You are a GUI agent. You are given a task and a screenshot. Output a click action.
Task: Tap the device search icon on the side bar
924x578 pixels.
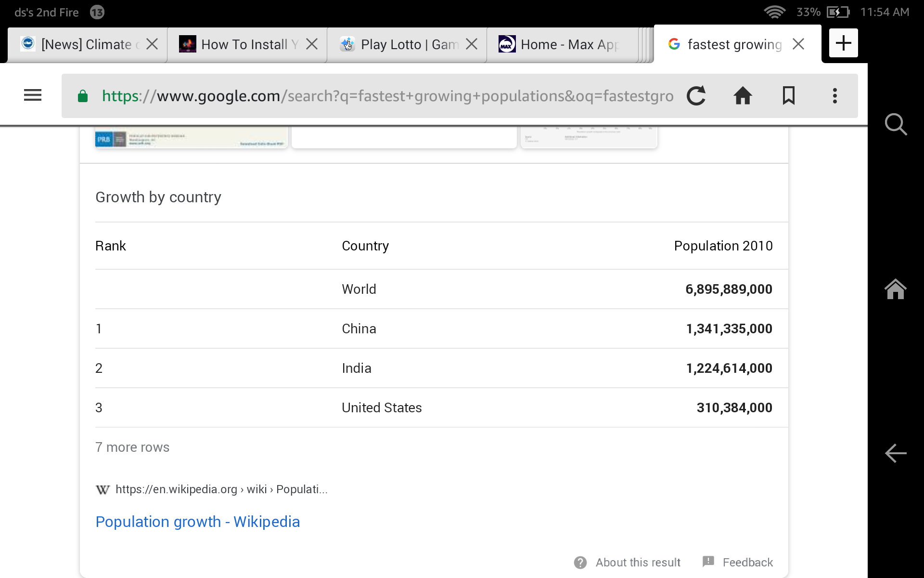click(896, 124)
